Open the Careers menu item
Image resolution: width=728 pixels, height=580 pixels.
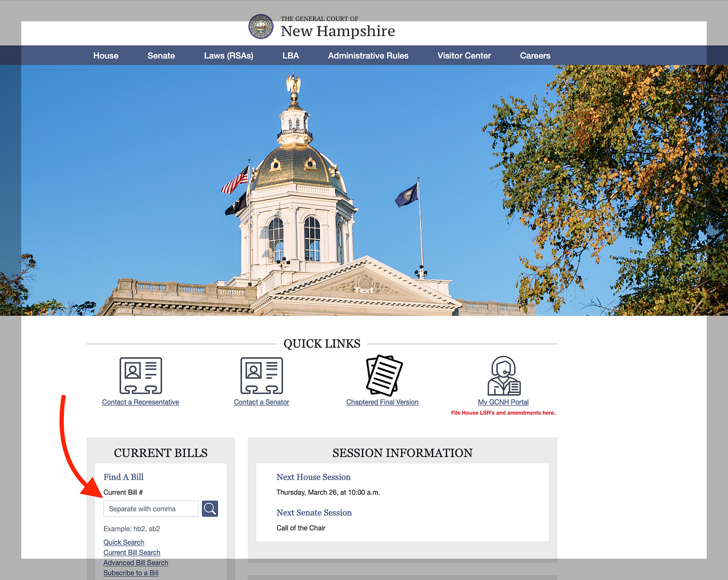(x=535, y=55)
